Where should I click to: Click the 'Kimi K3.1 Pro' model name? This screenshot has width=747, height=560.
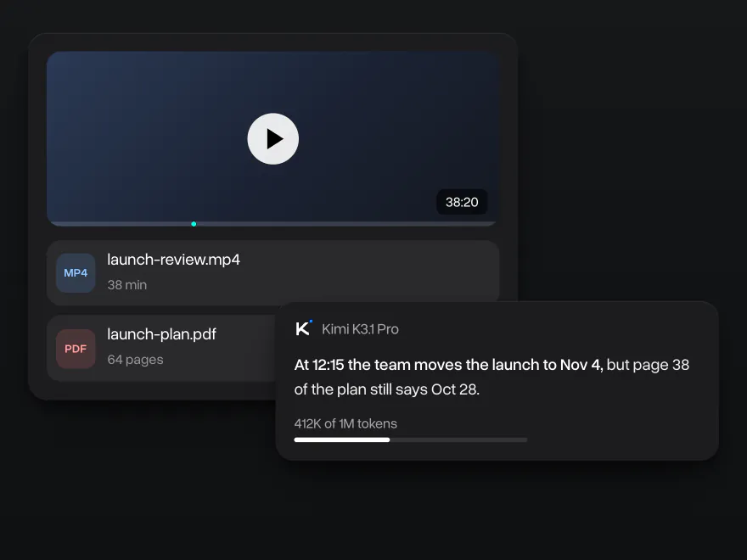click(x=360, y=329)
